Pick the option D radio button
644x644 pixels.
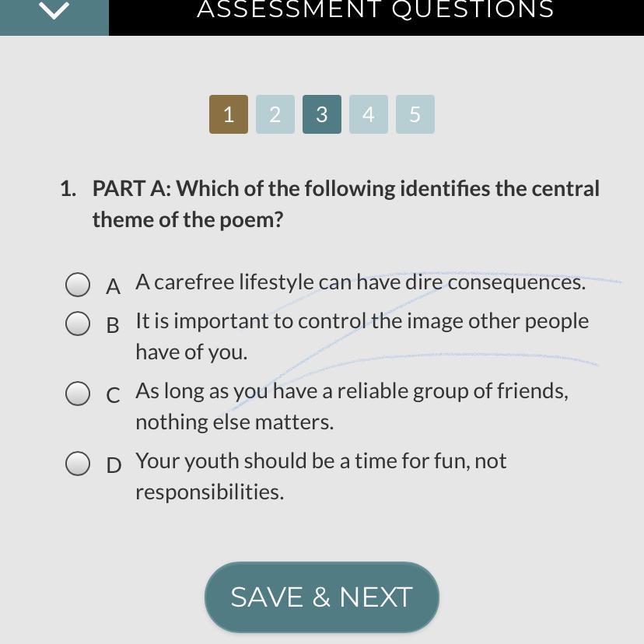tap(78, 464)
